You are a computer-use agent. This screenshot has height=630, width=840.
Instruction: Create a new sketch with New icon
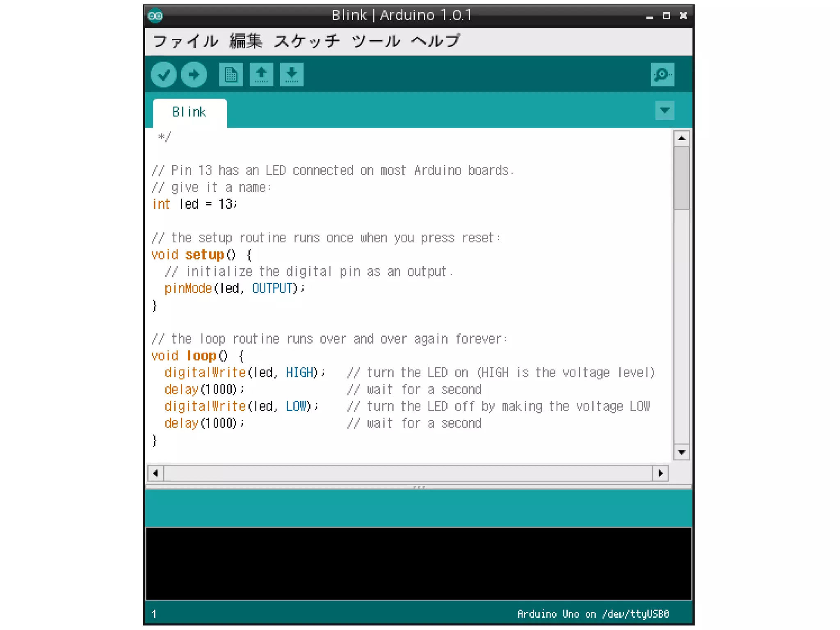(x=231, y=75)
